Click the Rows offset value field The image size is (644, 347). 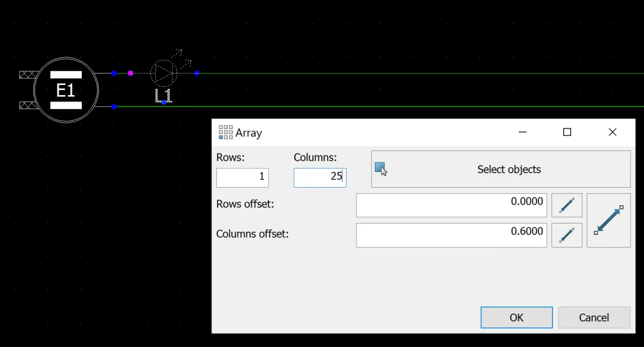pos(451,205)
